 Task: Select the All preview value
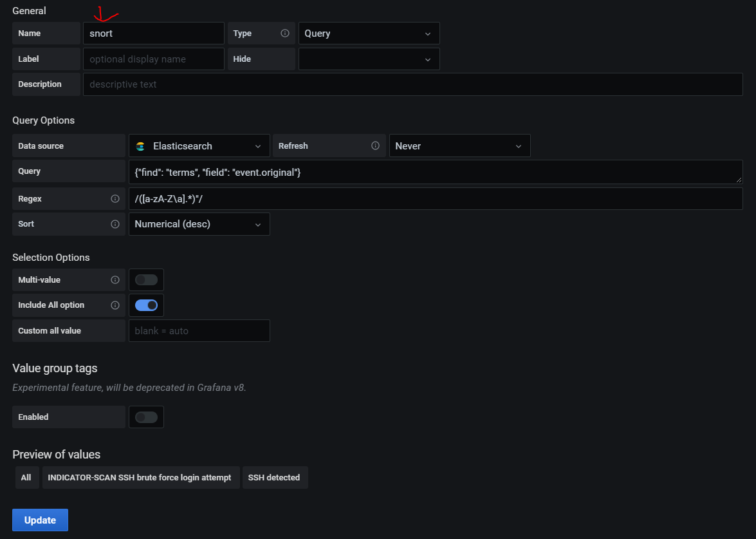26,477
